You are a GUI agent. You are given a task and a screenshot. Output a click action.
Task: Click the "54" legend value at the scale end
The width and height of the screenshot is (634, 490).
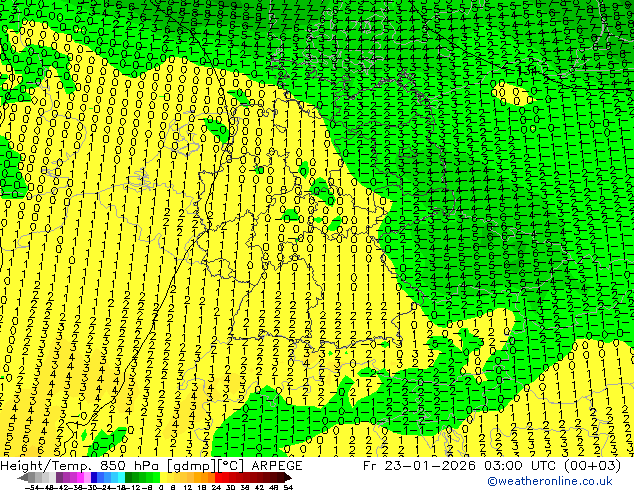tap(288, 487)
